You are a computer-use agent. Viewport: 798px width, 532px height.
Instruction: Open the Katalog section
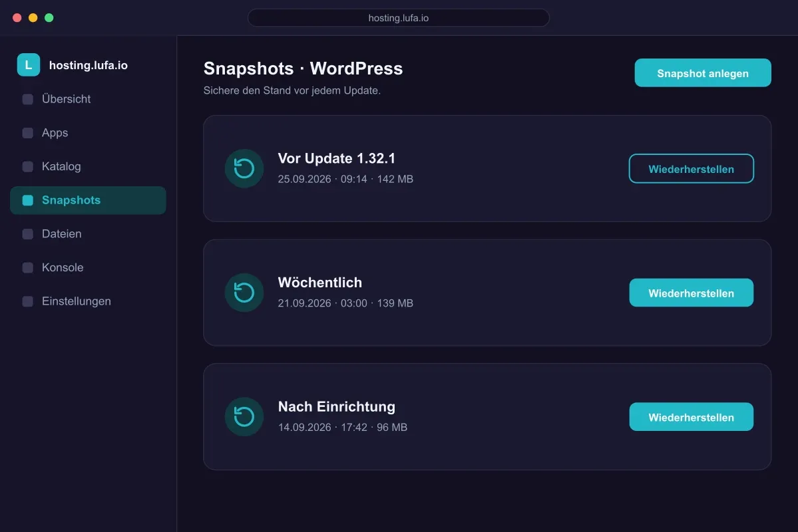88,166
